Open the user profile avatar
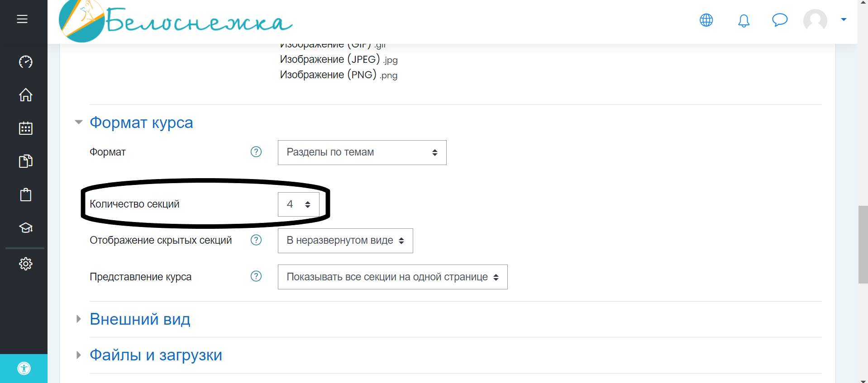Image resolution: width=868 pixels, height=383 pixels. click(x=815, y=20)
